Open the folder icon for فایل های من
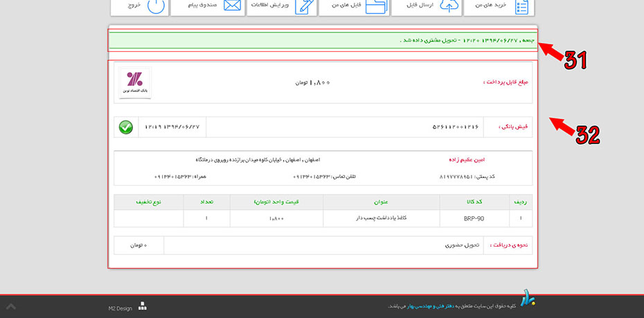This screenshot has height=318, width=644. 376,6
